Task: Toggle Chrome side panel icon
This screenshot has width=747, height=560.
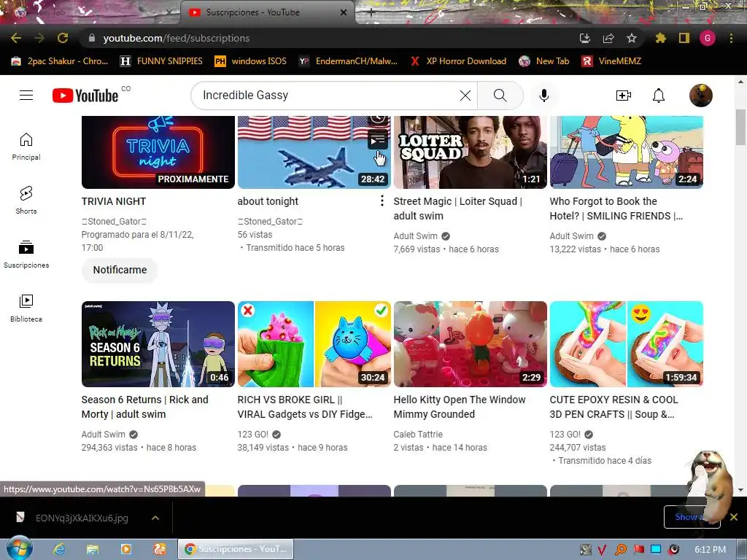Action: tap(684, 38)
